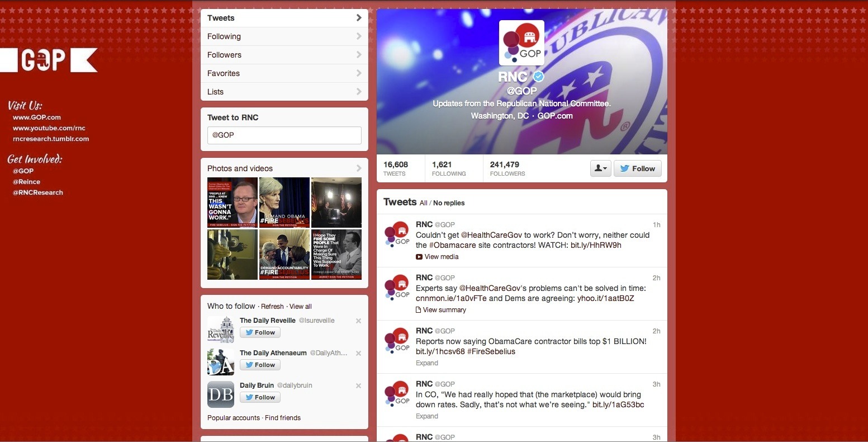The image size is (868, 442).
Task: Click The Daily Athenaeum avatar
Action: point(221,362)
